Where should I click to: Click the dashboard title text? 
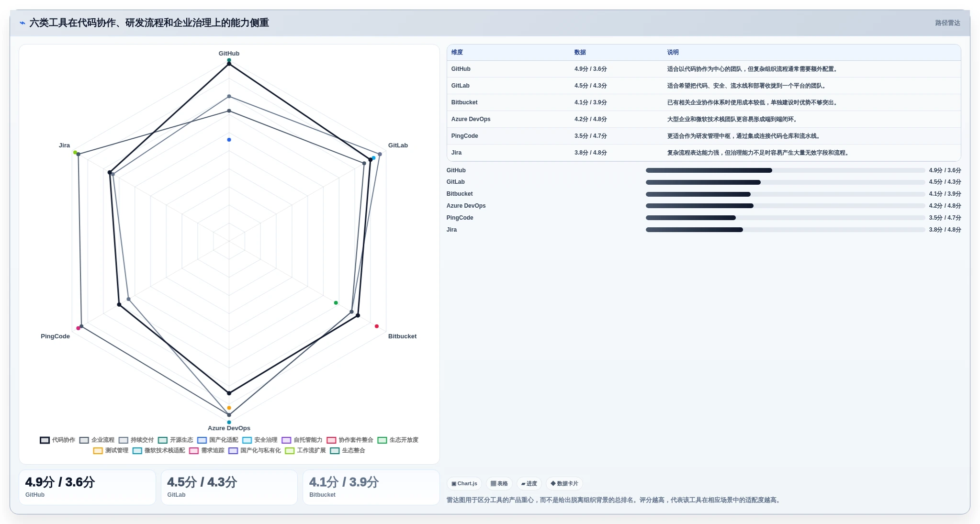coord(149,23)
